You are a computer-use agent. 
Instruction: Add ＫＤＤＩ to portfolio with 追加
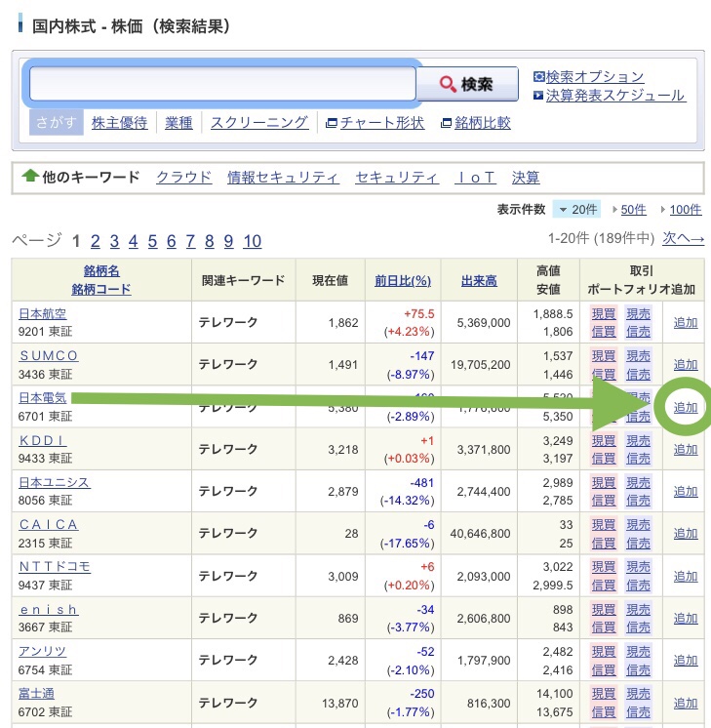click(686, 450)
